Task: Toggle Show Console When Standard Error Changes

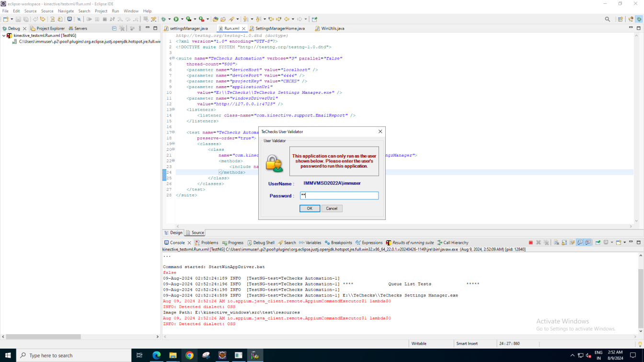Action: 587,243
